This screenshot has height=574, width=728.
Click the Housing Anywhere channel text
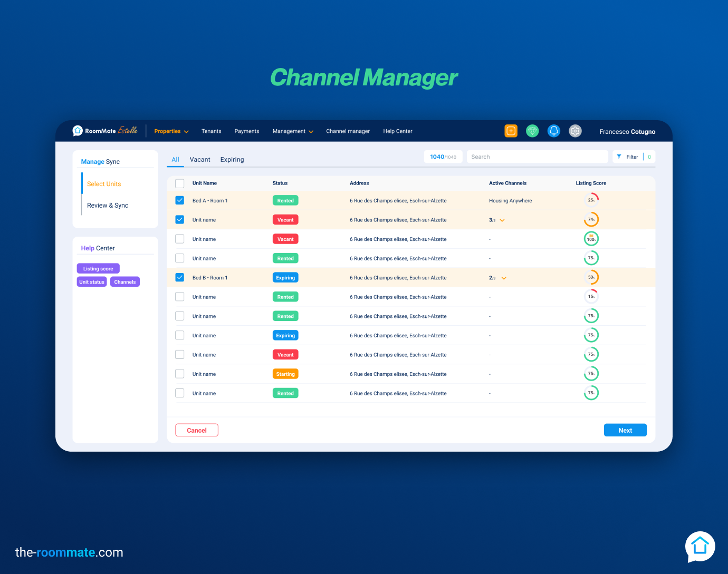[510, 201]
